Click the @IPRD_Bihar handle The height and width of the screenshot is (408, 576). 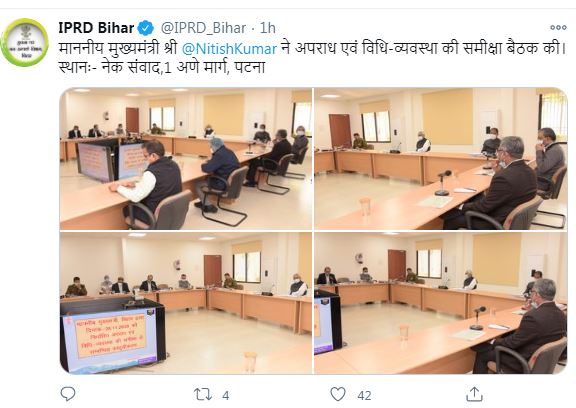(204, 28)
